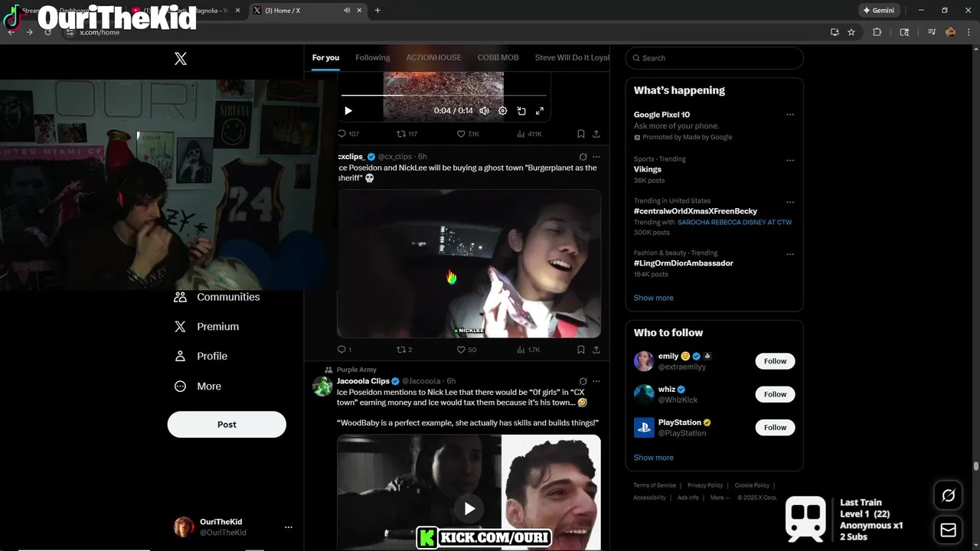Open Grok icon on Jacoola Clips post
The image size is (980, 551).
[583, 381]
